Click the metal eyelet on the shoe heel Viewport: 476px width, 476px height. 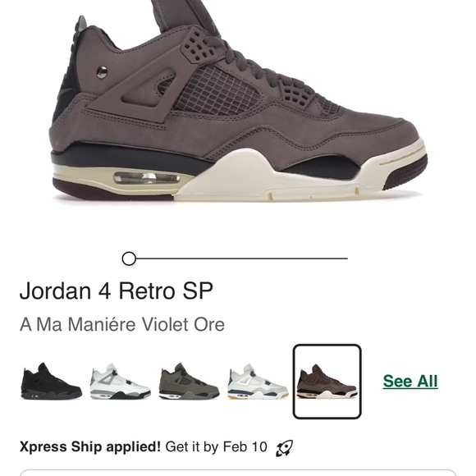tap(102, 72)
